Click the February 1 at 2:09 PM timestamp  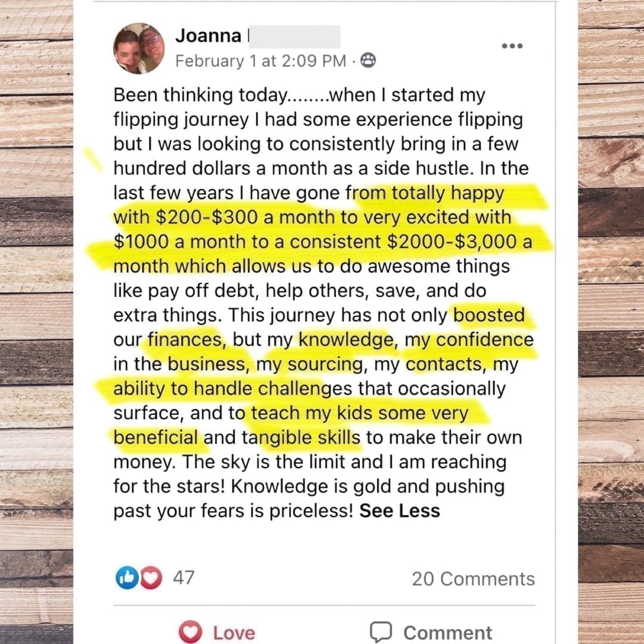261,61
